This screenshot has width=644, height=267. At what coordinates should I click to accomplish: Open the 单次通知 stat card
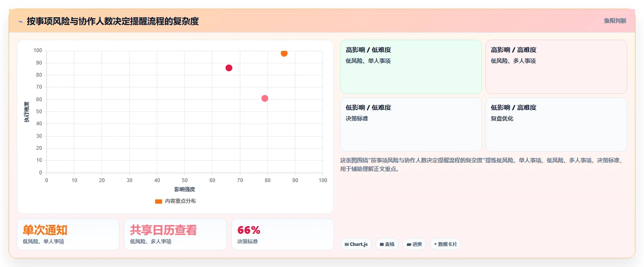(x=68, y=234)
